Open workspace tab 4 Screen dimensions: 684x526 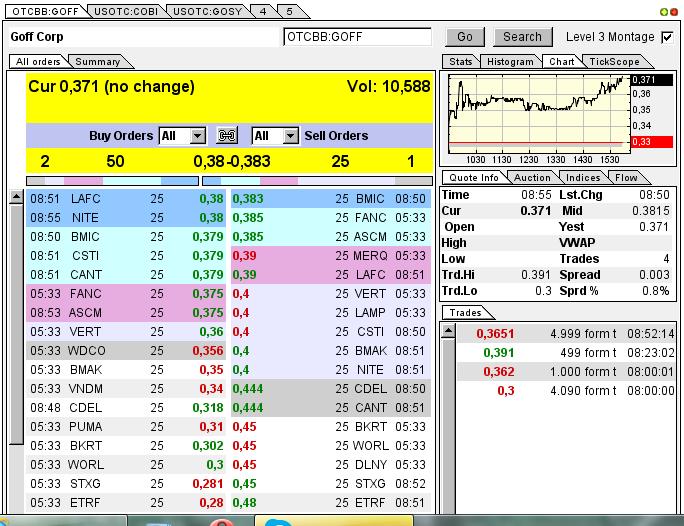click(263, 11)
